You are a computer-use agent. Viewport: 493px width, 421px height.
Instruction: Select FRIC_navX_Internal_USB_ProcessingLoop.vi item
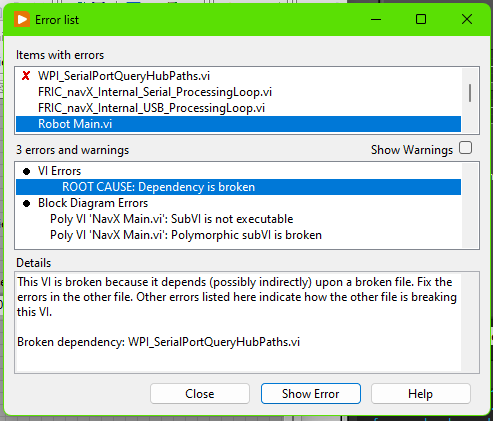coord(238,108)
